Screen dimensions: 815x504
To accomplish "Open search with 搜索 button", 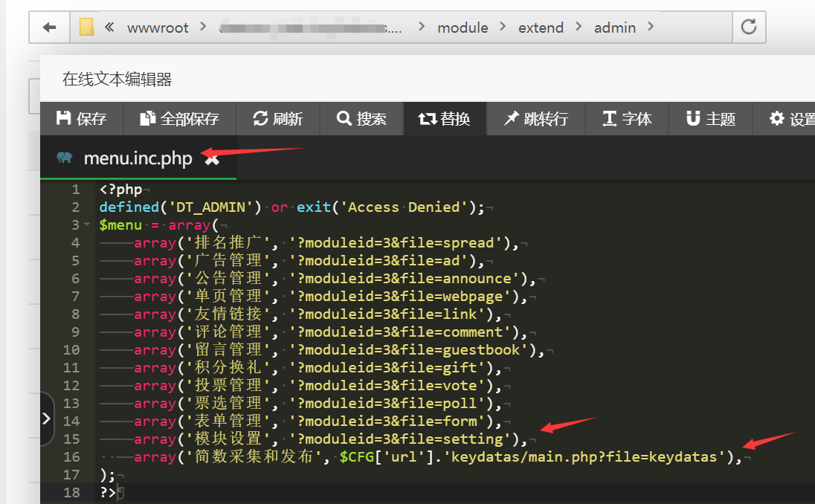I will pyautogui.click(x=361, y=118).
